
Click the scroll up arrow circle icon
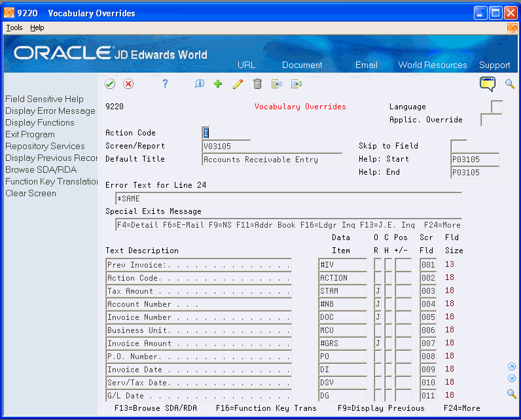pyautogui.click(x=512, y=366)
